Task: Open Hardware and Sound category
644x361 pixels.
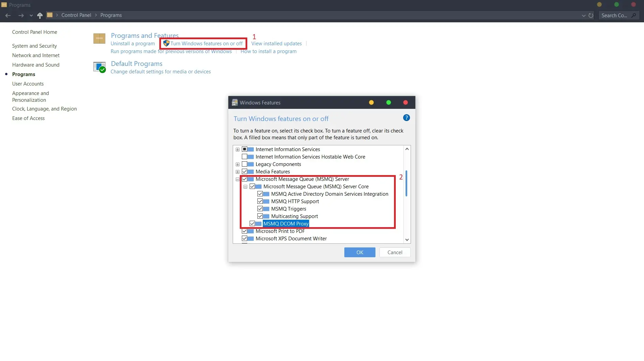Action: point(36,65)
